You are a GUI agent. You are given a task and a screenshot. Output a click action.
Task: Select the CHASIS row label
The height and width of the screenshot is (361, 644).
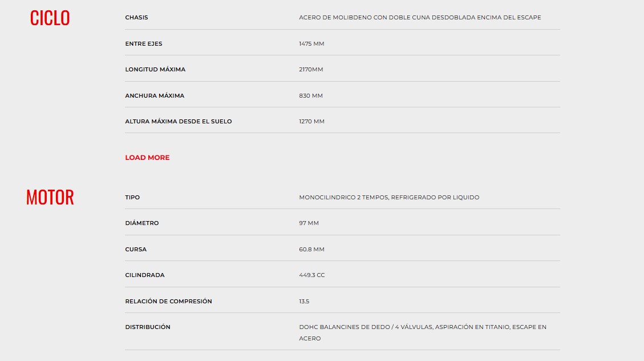pos(136,18)
